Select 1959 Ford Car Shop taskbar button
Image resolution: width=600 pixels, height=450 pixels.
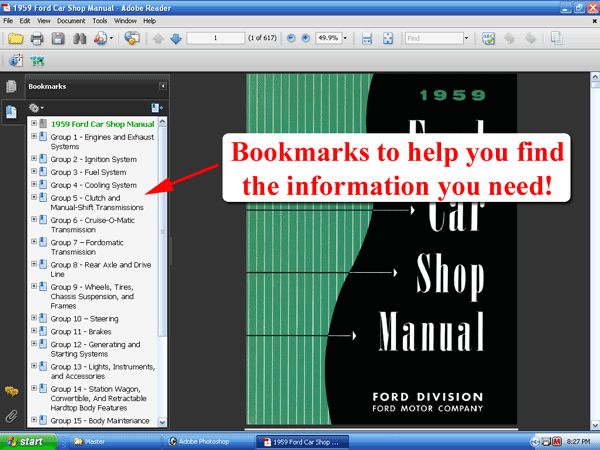click(303, 442)
